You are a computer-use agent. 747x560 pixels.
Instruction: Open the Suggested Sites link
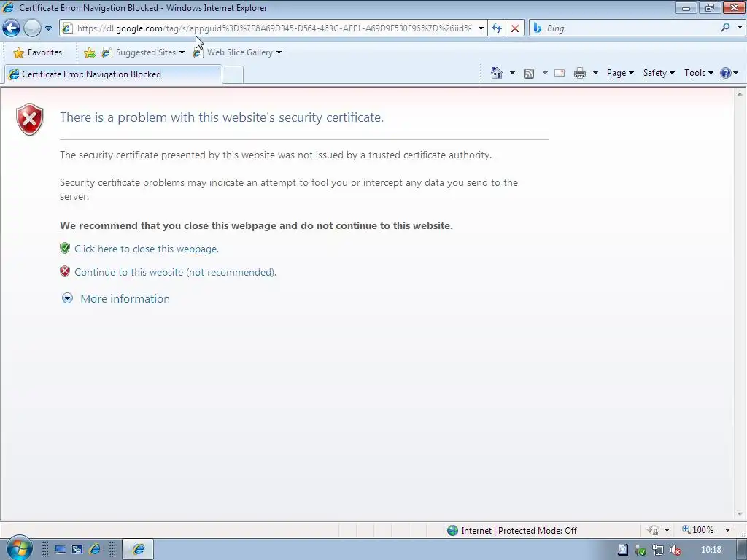[142, 52]
